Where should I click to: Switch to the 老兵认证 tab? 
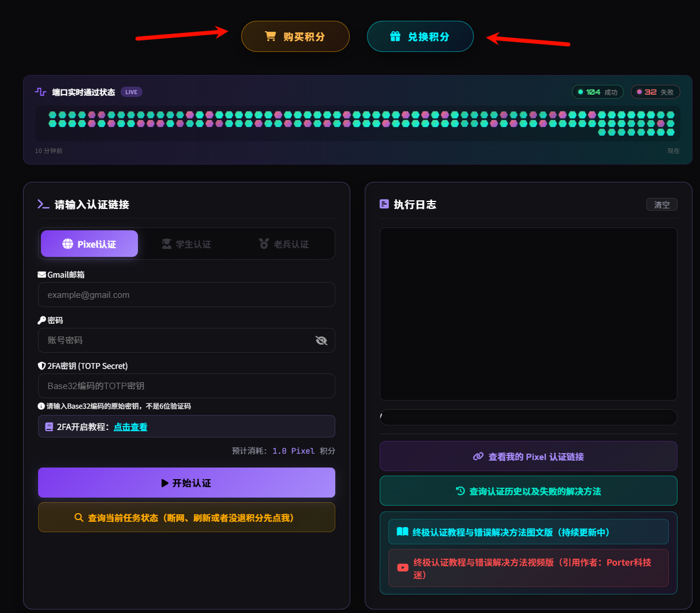point(284,244)
